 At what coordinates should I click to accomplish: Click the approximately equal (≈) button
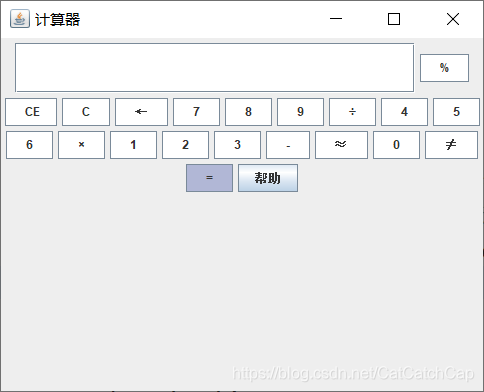341,145
